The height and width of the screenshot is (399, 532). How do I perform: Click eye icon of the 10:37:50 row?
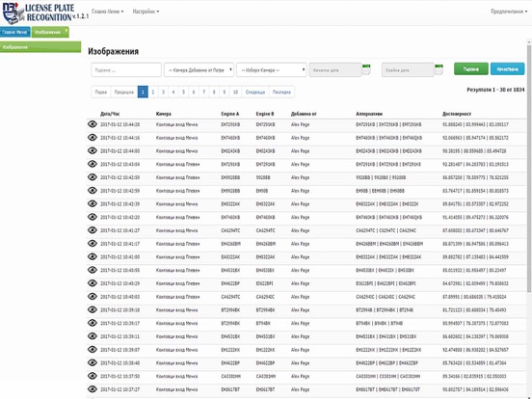93,376
